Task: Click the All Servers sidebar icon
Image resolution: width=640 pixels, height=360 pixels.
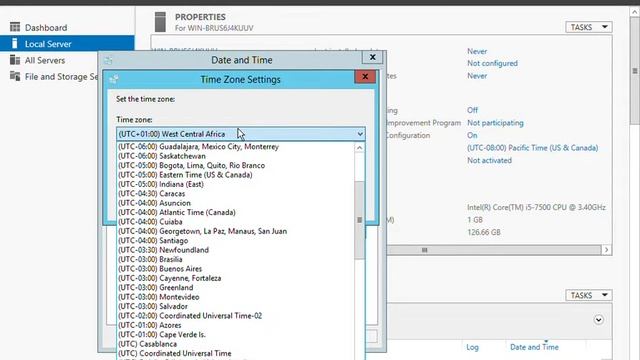Action: point(15,60)
